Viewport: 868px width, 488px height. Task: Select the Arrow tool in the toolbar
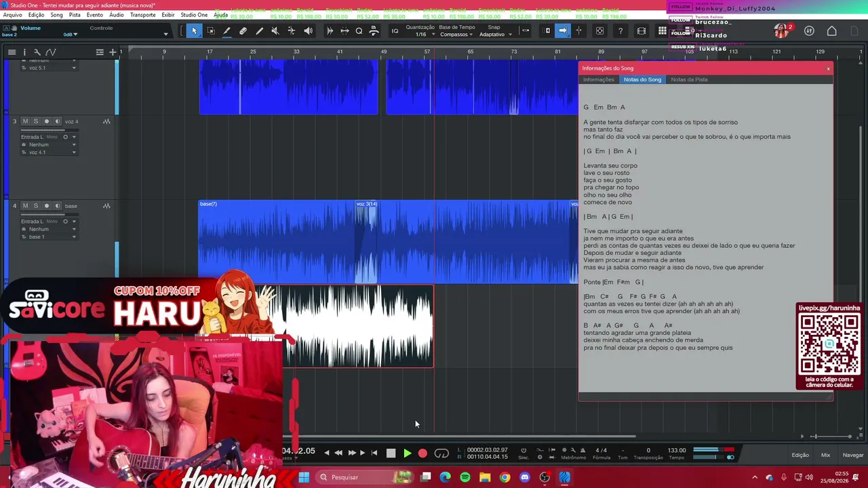point(194,30)
